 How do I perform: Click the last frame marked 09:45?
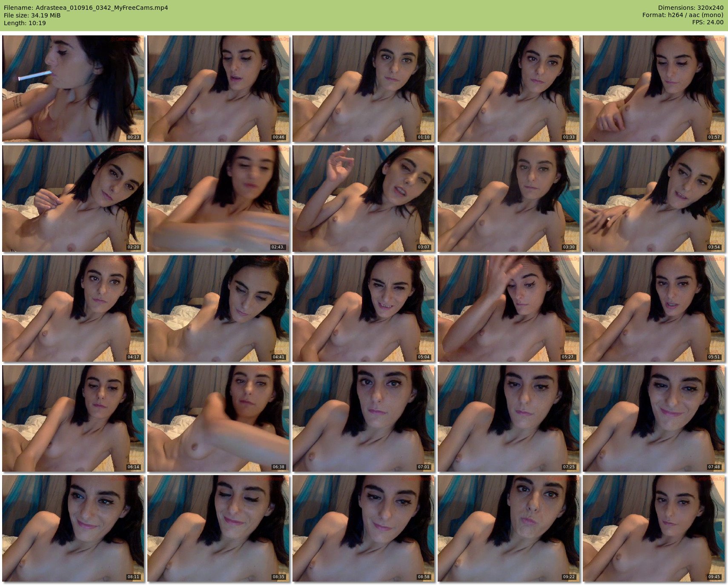coord(653,528)
